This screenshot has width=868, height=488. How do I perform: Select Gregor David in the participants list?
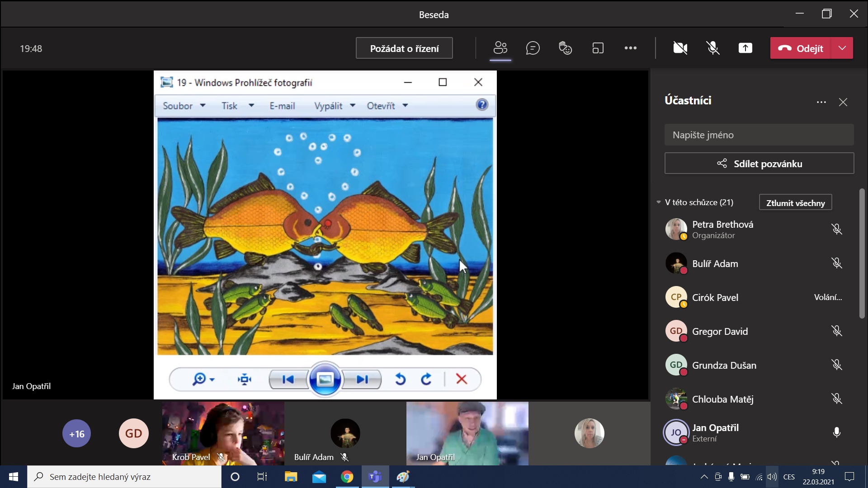pos(720,331)
